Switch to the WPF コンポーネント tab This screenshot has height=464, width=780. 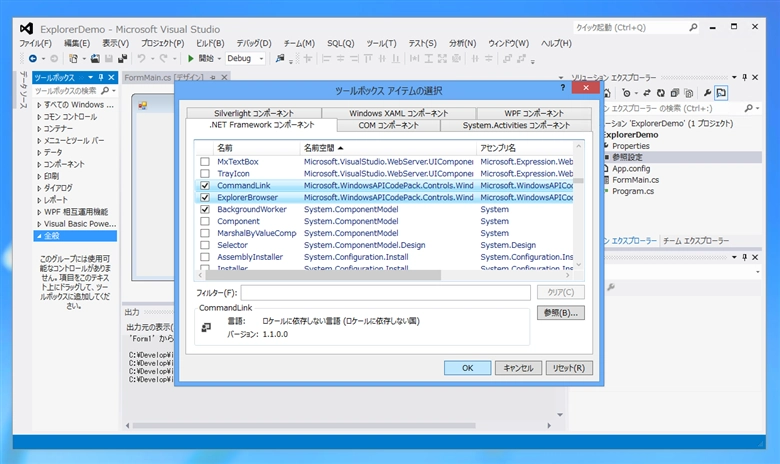click(x=534, y=113)
